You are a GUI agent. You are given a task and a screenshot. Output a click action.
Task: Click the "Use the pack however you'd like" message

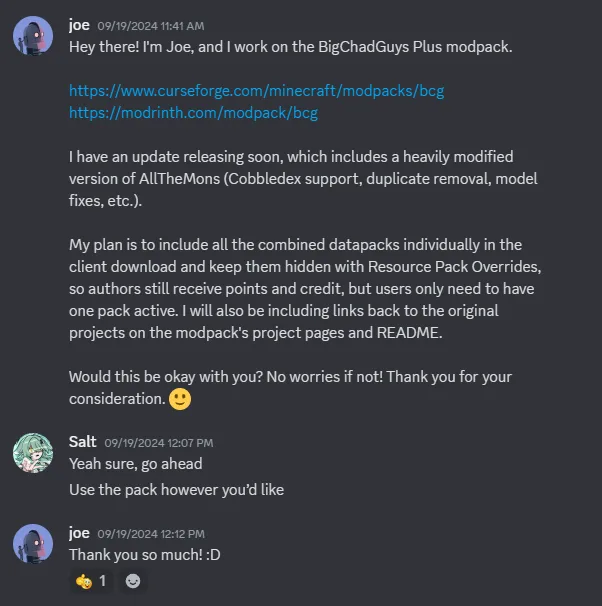coord(176,489)
